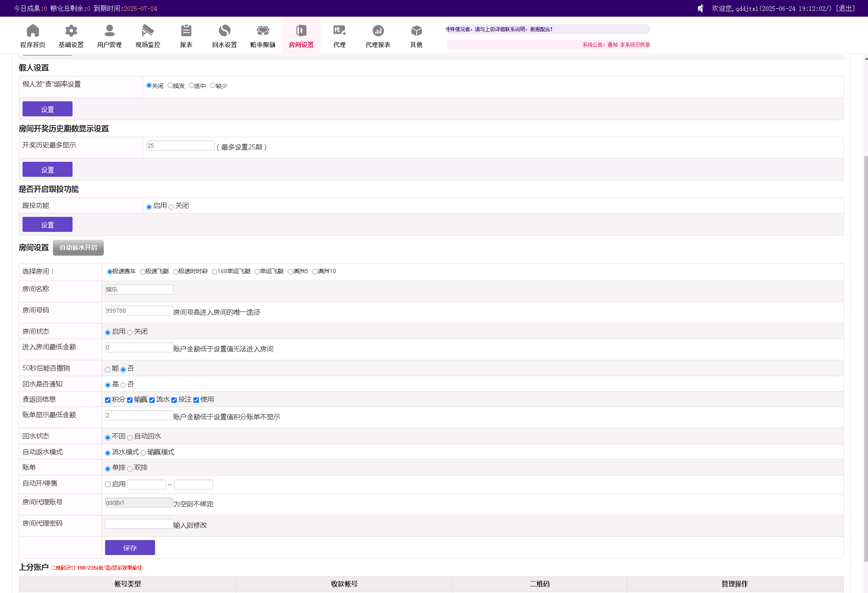Click the [退出] logout link
This screenshot has height=593, width=868.
845,8
